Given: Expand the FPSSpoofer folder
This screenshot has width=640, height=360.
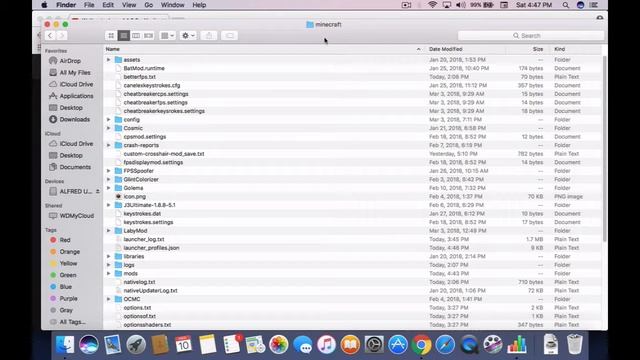Looking at the screenshot, I should (109, 171).
